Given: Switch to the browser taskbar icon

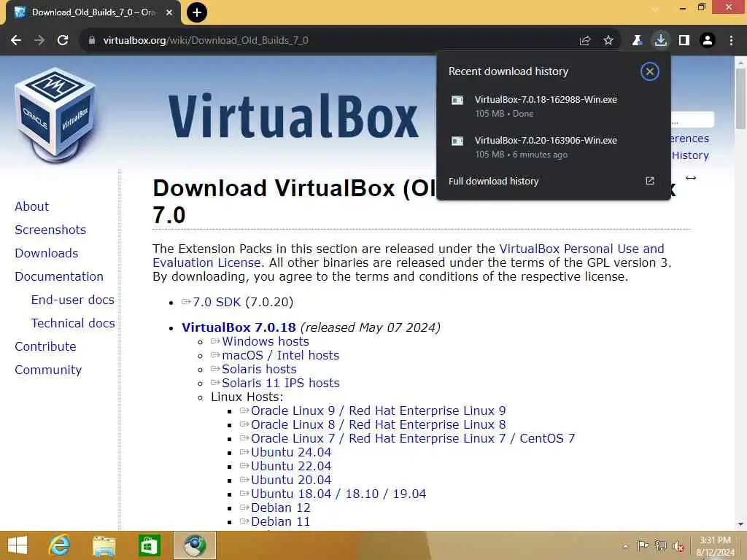Looking at the screenshot, I should (194, 545).
